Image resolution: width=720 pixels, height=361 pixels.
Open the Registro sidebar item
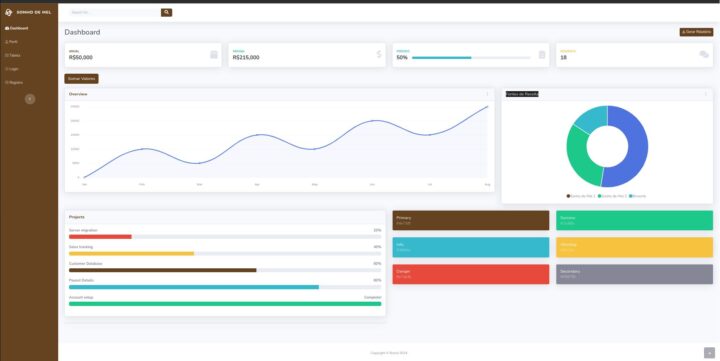13,82
